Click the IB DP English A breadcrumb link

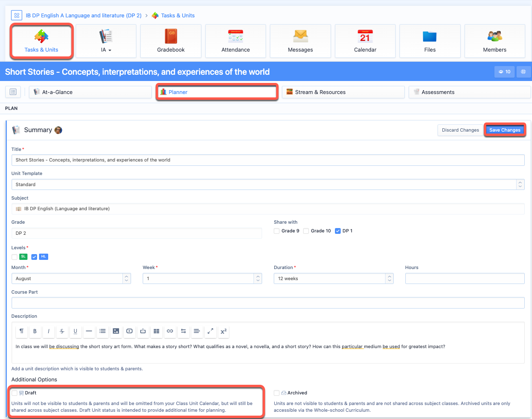(x=84, y=15)
